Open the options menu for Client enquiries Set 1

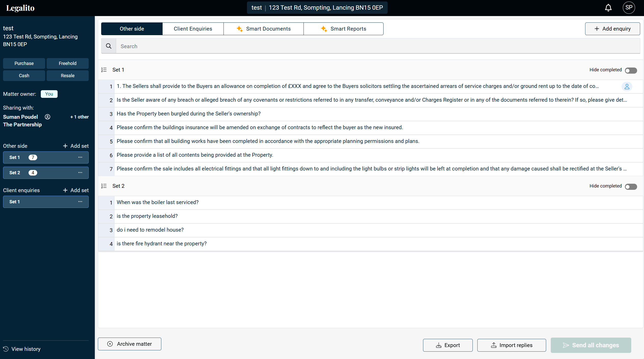coord(80,202)
